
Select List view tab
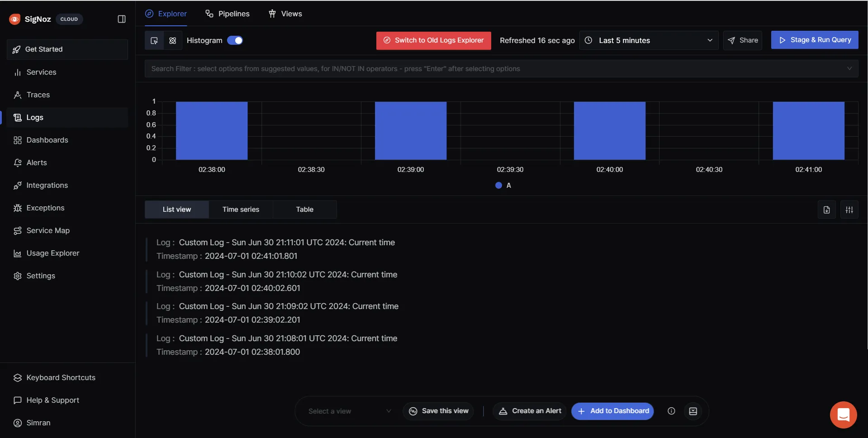tap(177, 209)
